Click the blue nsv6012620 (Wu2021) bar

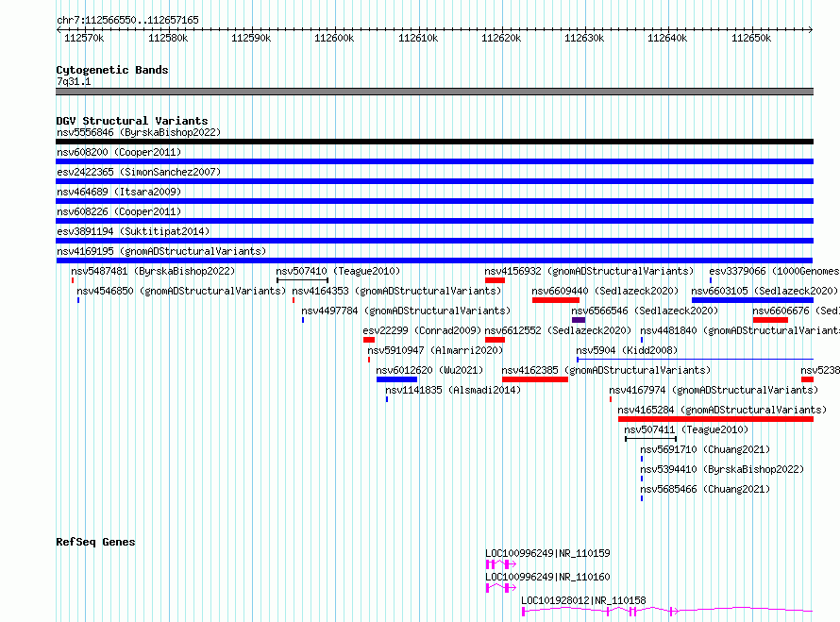click(x=397, y=379)
